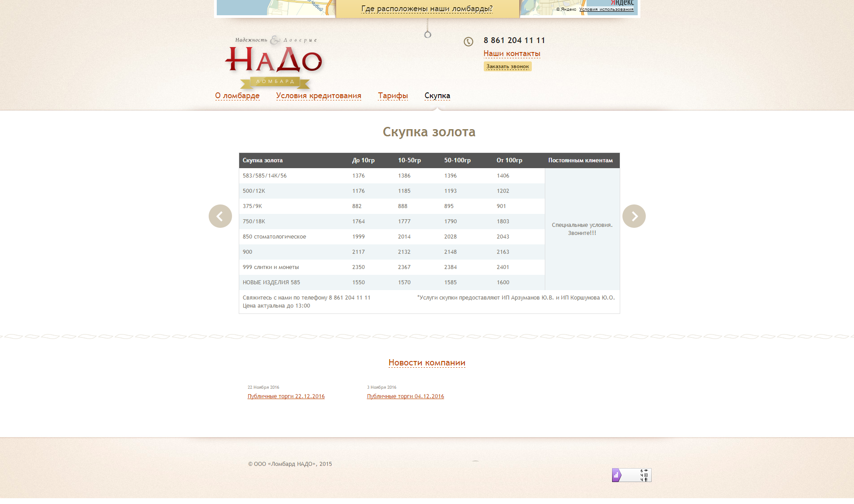Click the 'Скупка золота' column header
The image size is (854, 504).
coord(263,161)
